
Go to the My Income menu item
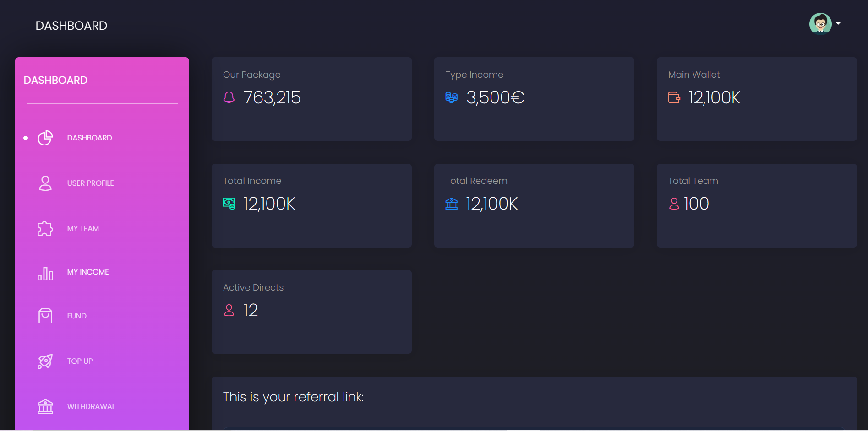pos(88,272)
